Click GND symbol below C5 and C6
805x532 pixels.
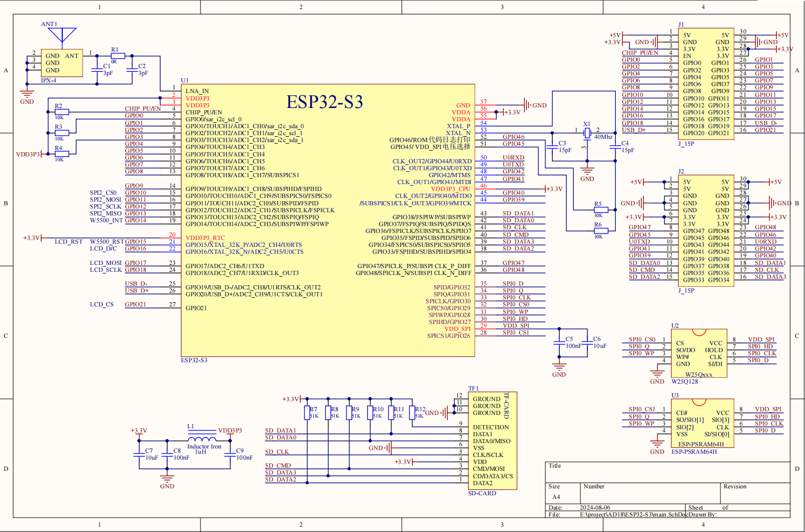click(559, 368)
